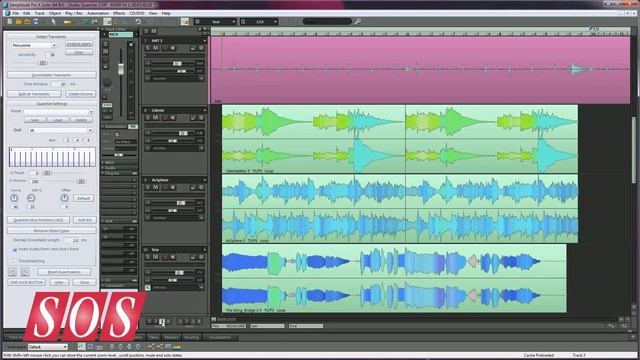640x360 pixels.
Task: Open the File menu
Action: [16, 13]
